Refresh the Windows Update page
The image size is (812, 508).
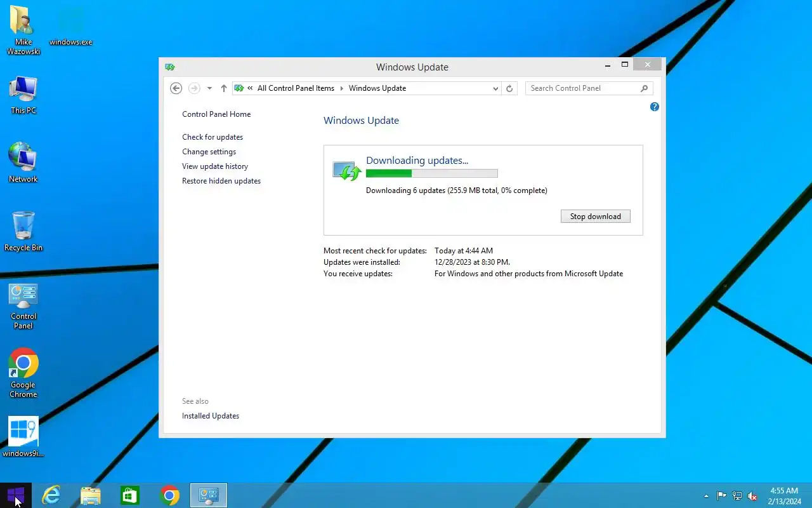click(x=509, y=88)
